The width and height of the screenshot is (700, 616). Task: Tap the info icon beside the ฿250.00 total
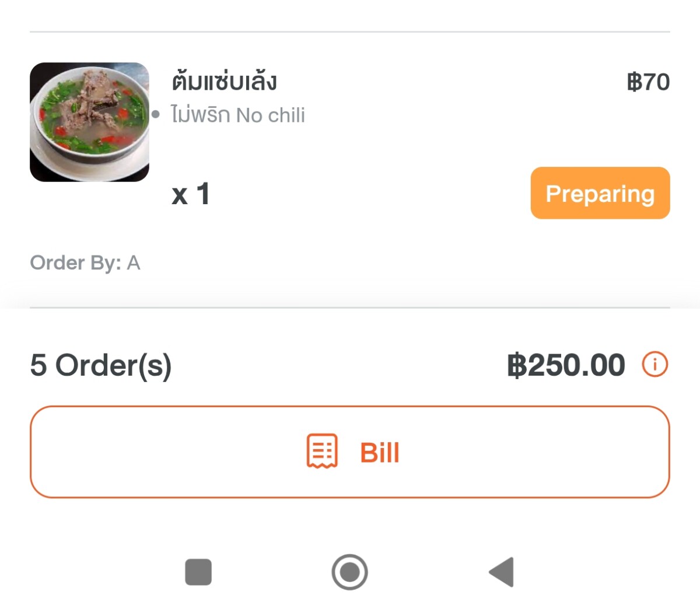tap(654, 365)
